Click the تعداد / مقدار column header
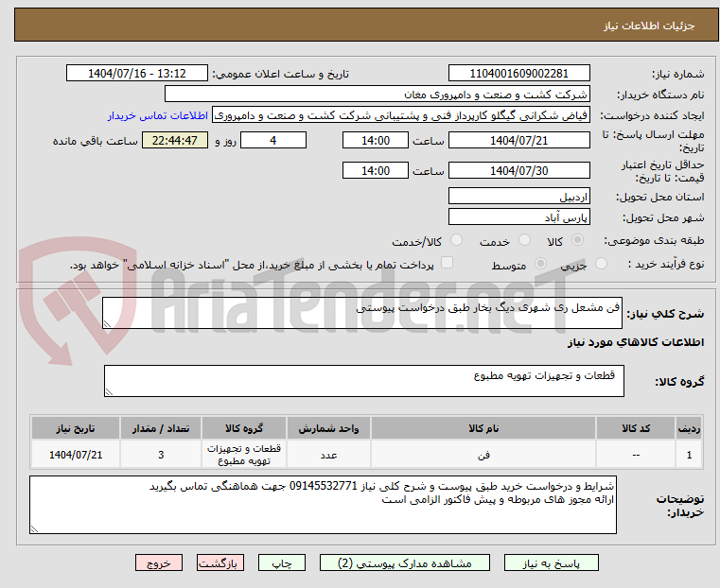Viewport: 720px width, 588px height. point(161,428)
